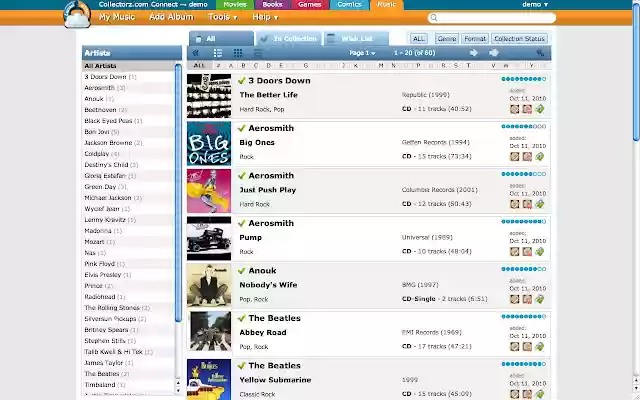Open Abbey Road album title
The image size is (640, 400).
[x=263, y=332]
